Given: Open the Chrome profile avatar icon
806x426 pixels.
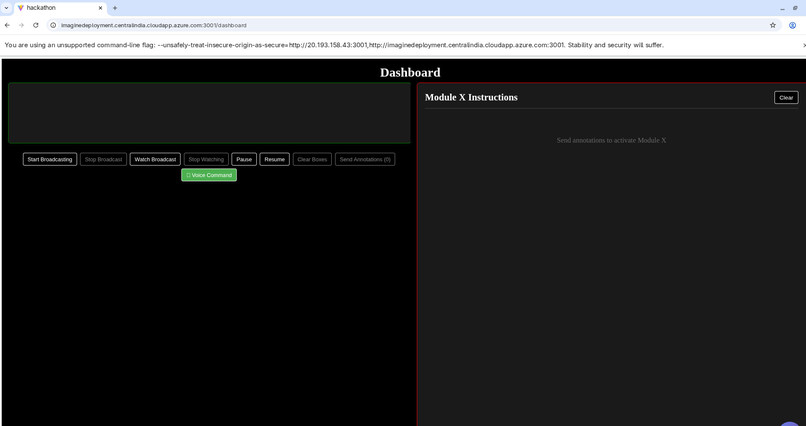Looking at the screenshot, I should pos(792,25).
